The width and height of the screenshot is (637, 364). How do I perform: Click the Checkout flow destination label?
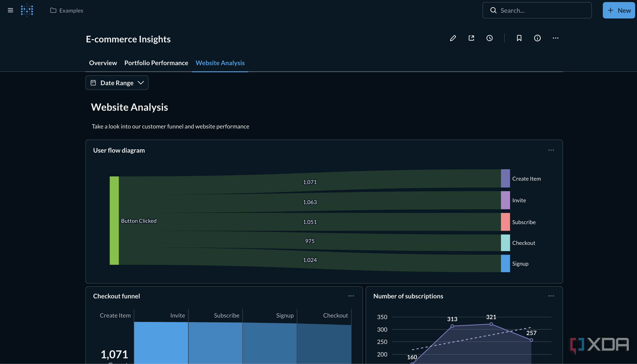(524, 243)
